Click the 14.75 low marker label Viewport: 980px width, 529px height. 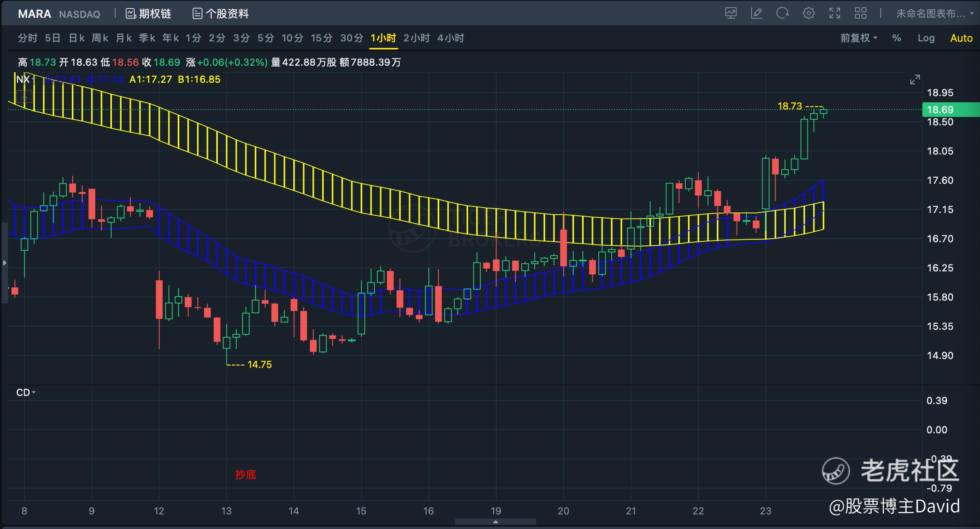pos(260,364)
